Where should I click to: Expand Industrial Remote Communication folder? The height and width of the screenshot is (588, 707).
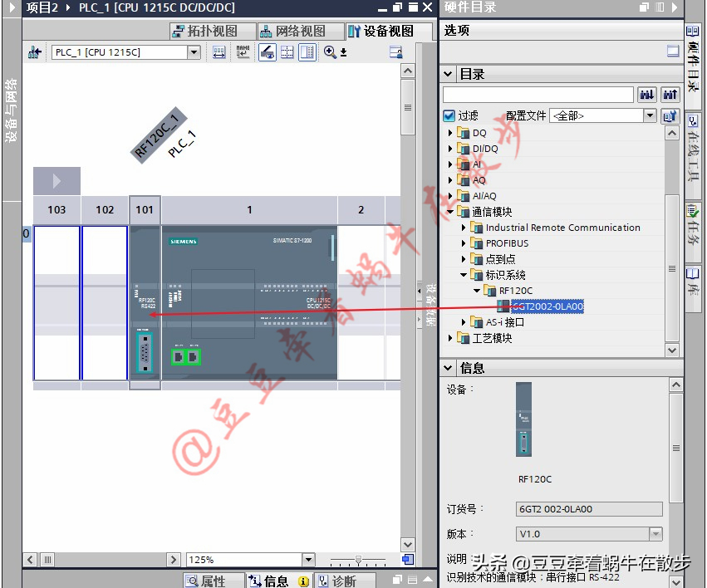coord(464,228)
